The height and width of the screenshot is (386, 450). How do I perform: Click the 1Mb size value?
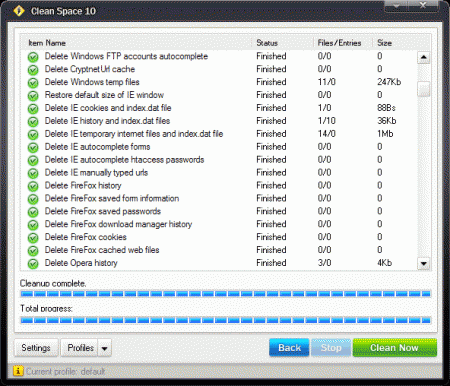[x=385, y=134]
